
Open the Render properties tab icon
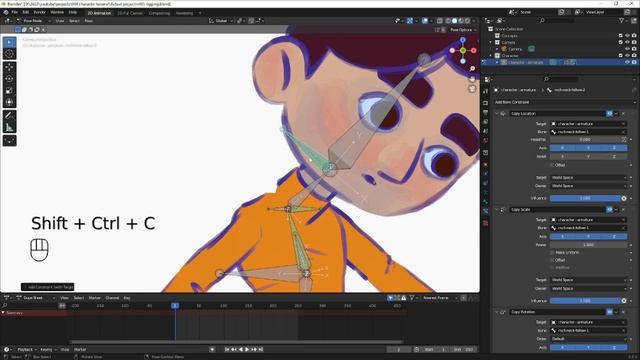[485, 103]
